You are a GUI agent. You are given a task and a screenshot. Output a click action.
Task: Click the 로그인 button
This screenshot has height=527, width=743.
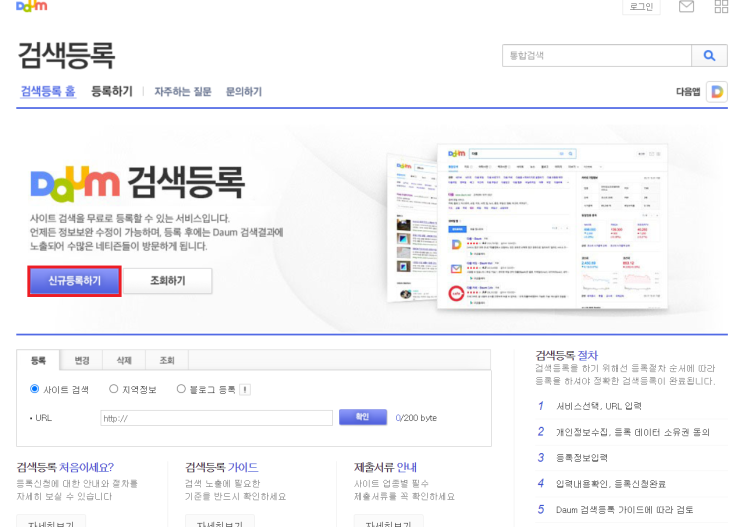click(641, 7)
